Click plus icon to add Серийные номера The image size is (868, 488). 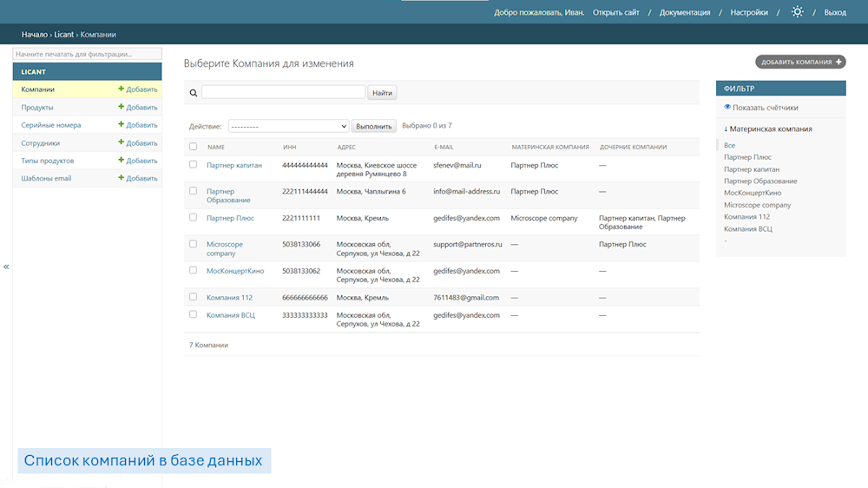(x=122, y=125)
